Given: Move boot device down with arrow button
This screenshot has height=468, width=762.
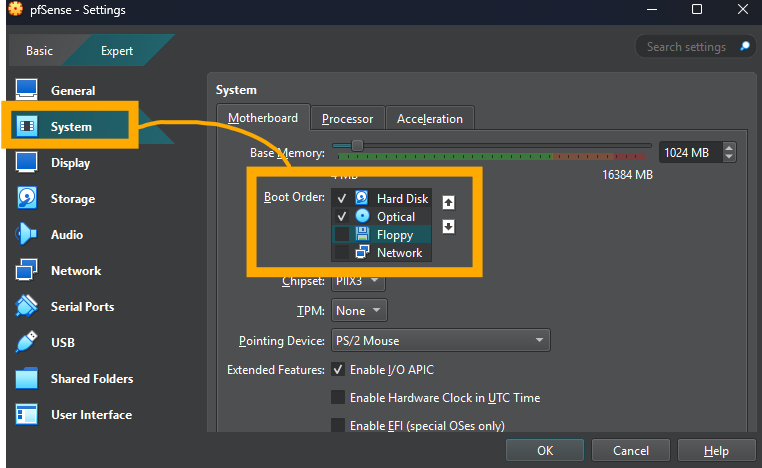Looking at the screenshot, I should [x=448, y=226].
